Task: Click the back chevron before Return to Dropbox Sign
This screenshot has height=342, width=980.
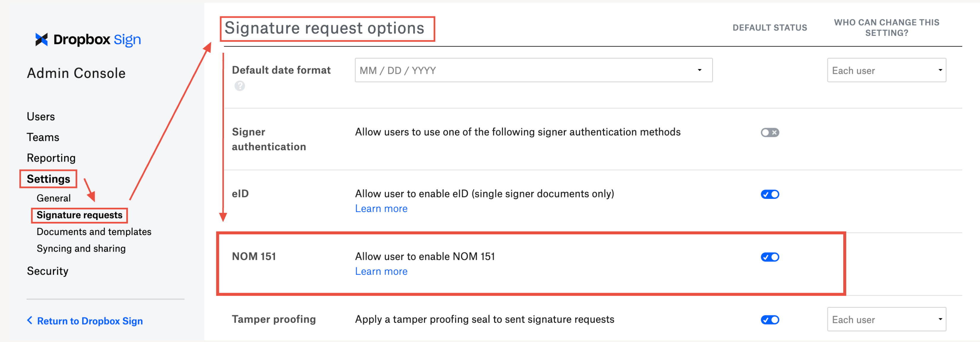Action: [x=30, y=321]
